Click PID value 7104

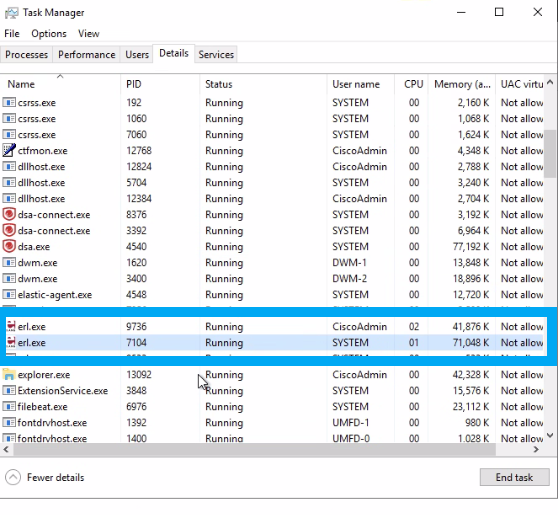(136, 343)
